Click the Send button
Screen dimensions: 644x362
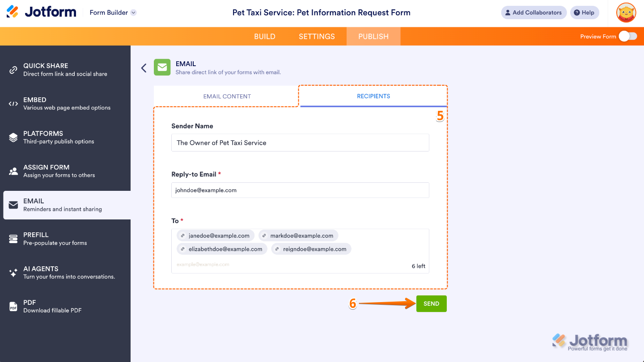(431, 303)
